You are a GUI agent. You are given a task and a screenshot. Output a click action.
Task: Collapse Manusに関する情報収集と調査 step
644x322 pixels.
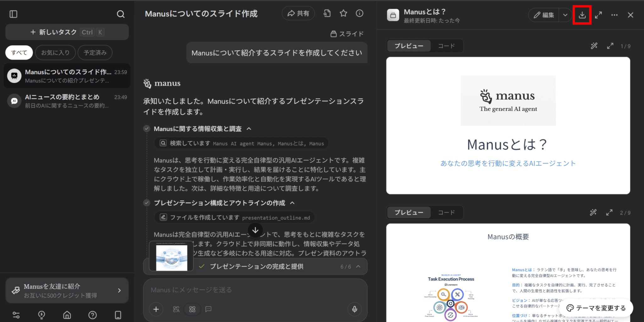249,129
